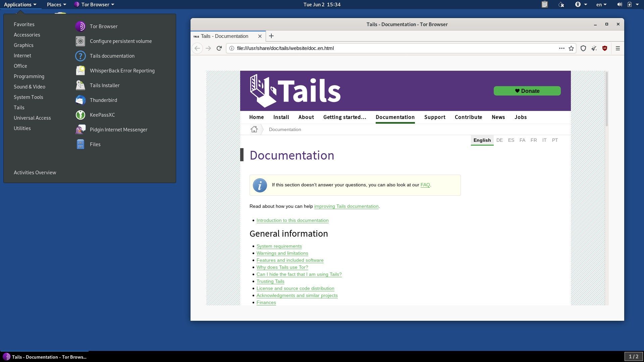Switch page language to DE
Image resolution: width=644 pixels, height=362 pixels.
click(499, 140)
